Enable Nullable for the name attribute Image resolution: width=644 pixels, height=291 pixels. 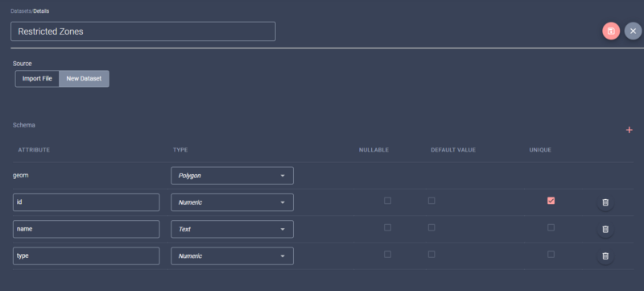coord(387,227)
